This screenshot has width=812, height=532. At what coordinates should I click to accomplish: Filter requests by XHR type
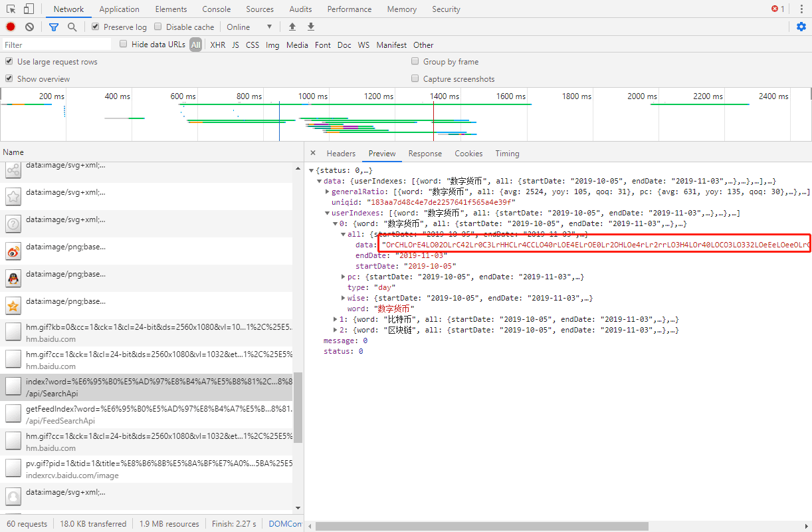click(x=217, y=45)
